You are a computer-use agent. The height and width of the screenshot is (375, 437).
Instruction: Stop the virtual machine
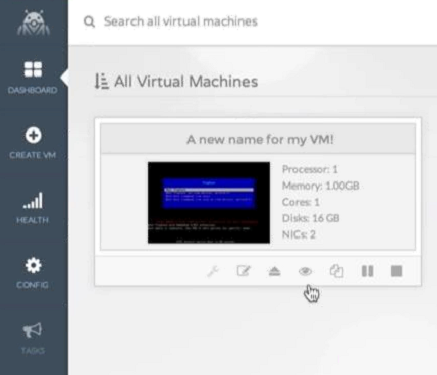click(x=396, y=271)
